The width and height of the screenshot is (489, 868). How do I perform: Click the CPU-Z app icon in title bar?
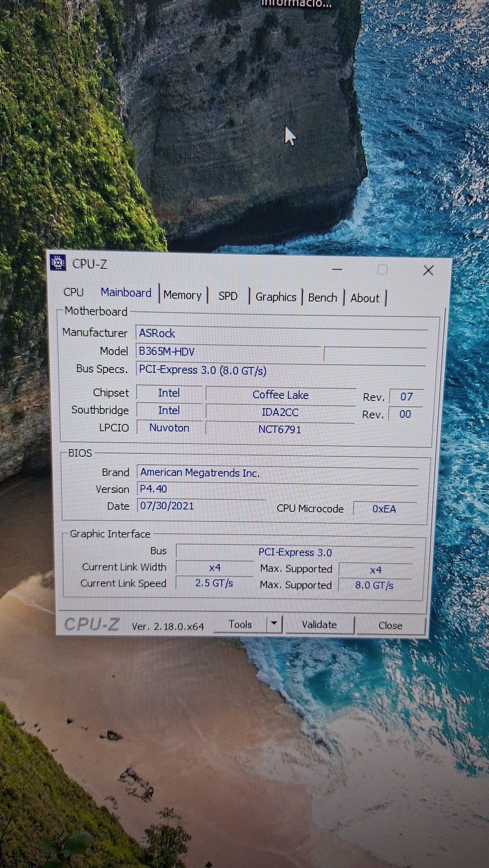click(x=58, y=262)
